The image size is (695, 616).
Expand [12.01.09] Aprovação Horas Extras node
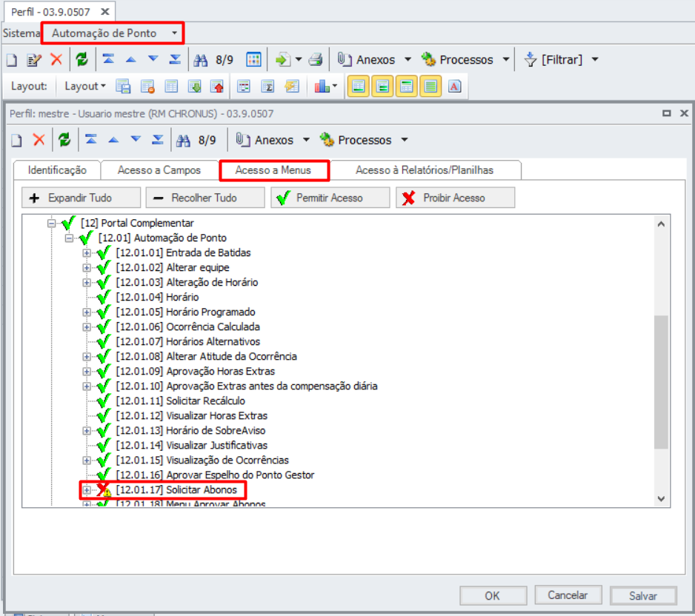click(x=87, y=372)
